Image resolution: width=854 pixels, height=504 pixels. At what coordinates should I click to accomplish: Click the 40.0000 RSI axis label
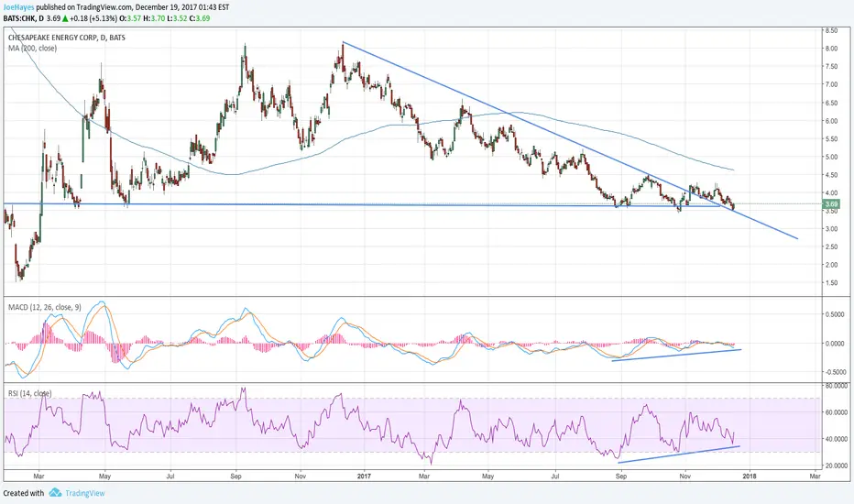click(x=837, y=439)
